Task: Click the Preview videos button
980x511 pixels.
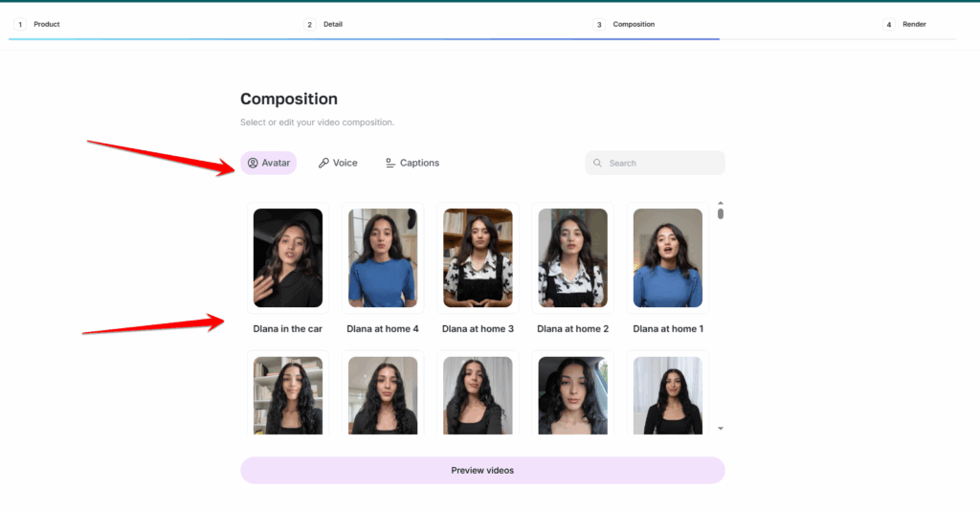Action: 482,471
